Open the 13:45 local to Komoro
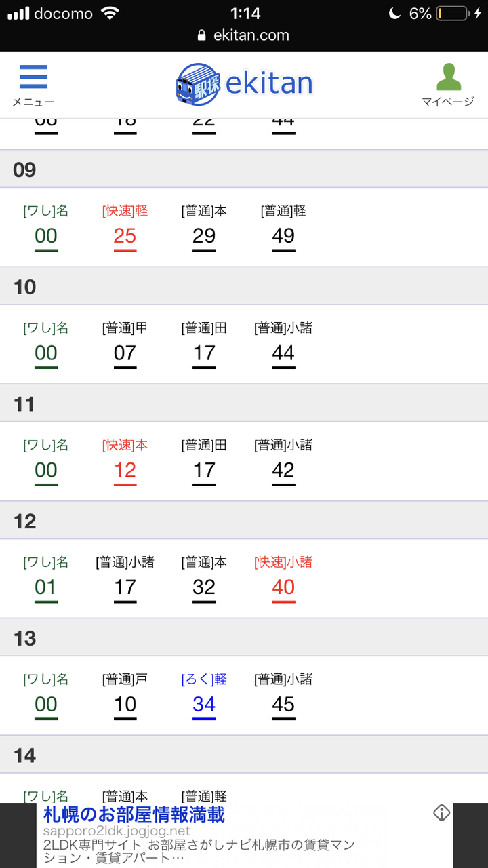The height and width of the screenshot is (868, 488). pos(283,705)
